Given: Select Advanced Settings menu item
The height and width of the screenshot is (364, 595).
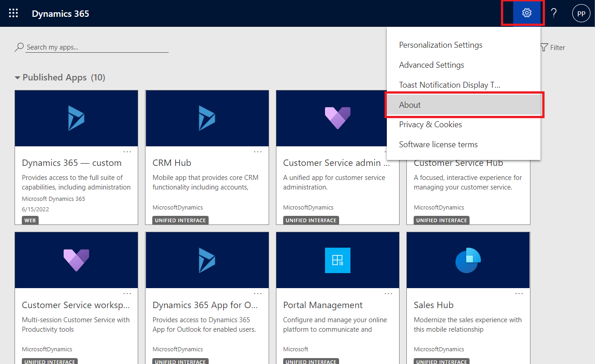Looking at the screenshot, I should [x=464, y=65].
